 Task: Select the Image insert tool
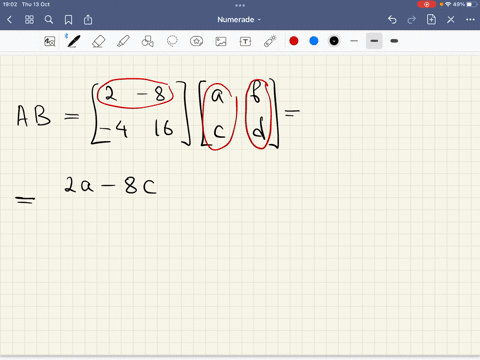(x=221, y=41)
